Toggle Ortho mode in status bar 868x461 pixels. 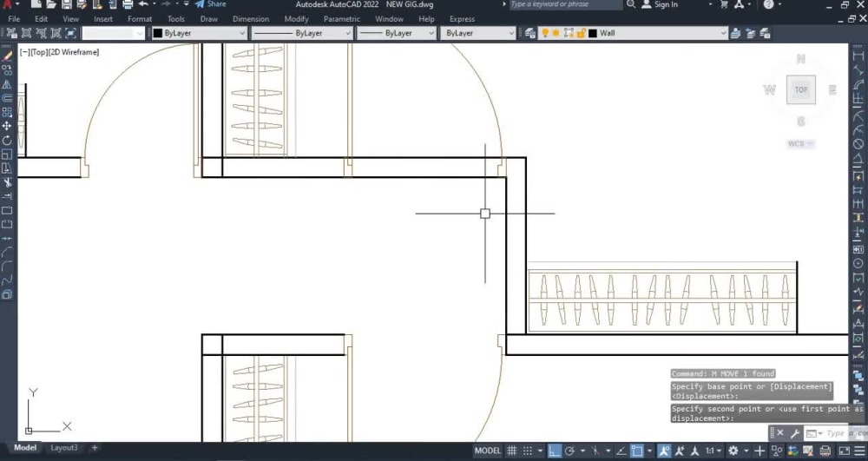(555, 451)
